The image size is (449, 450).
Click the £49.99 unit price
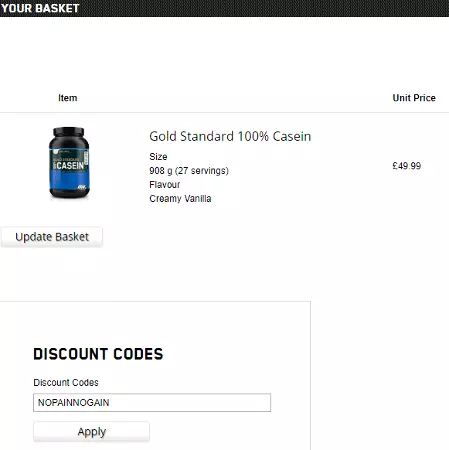pyautogui.click(x=407, y=166)
